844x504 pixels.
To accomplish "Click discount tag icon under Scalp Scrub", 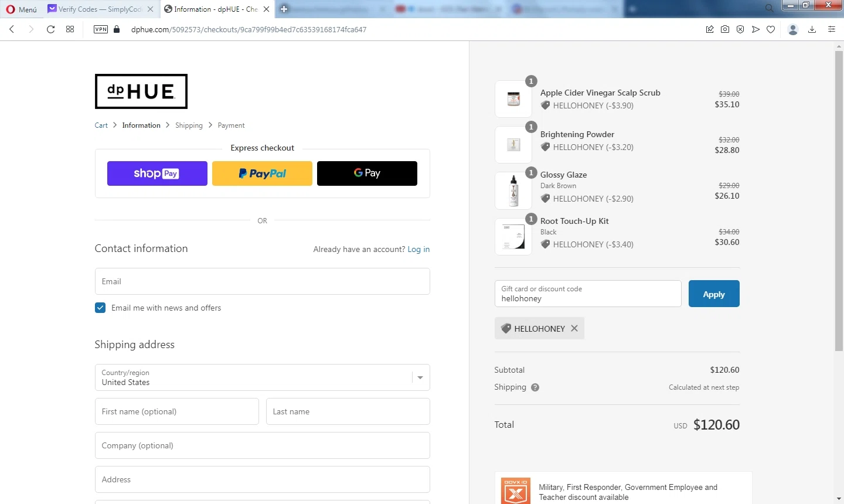I will [x=545, y=105].
